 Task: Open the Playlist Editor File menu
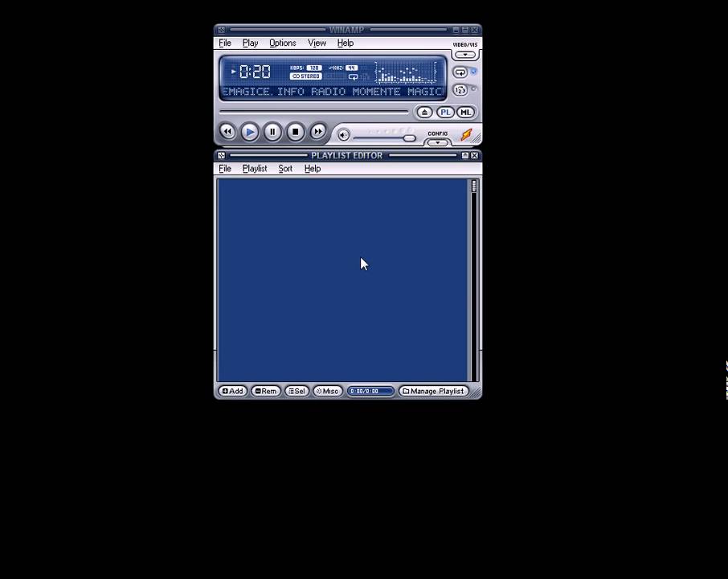pyautogui.click(x=225, y=169)
